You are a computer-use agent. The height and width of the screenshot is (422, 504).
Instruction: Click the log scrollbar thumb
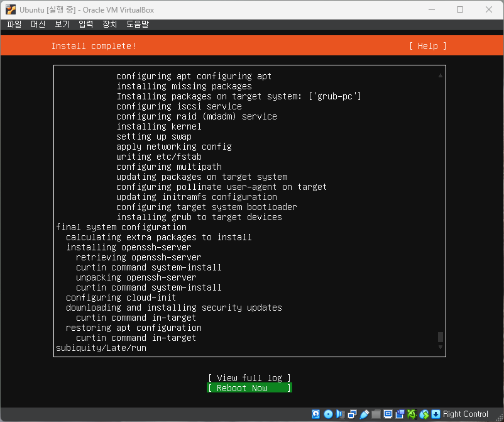coord(441,336)
